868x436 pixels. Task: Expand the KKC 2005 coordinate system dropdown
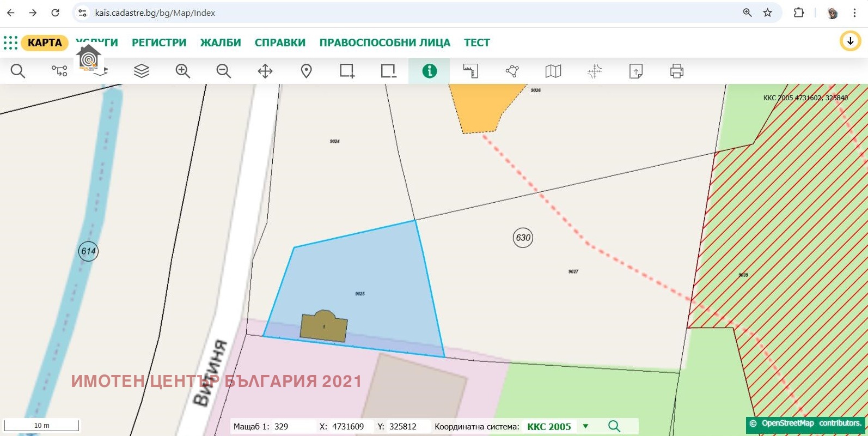pyautogui.click(x=585, y=426)
